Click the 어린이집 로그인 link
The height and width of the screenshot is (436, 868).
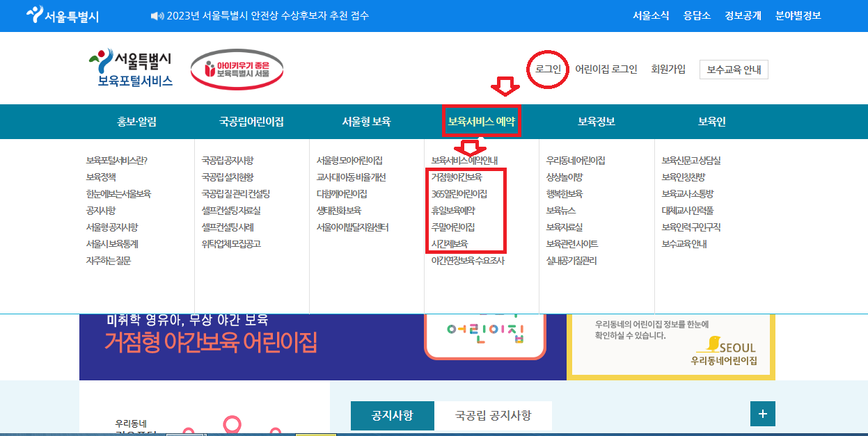click(x=606, y=69)
